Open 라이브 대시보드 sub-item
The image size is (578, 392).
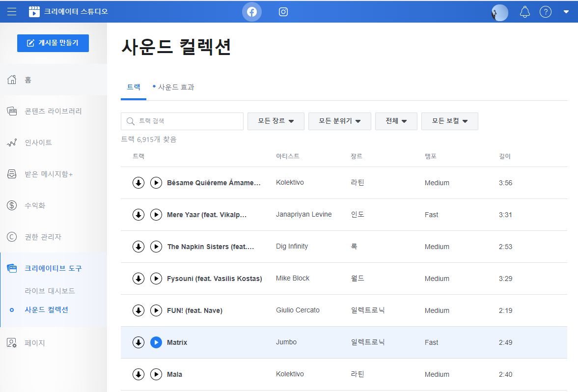50,291
